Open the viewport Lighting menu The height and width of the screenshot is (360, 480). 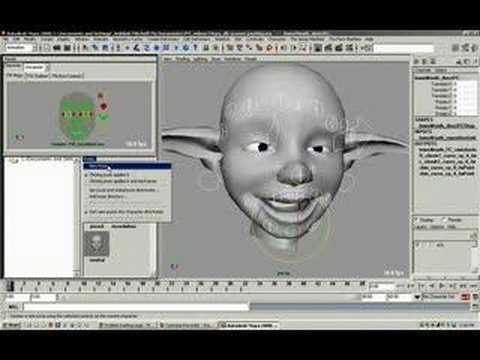pyautogui.click(x=200, y=59)
